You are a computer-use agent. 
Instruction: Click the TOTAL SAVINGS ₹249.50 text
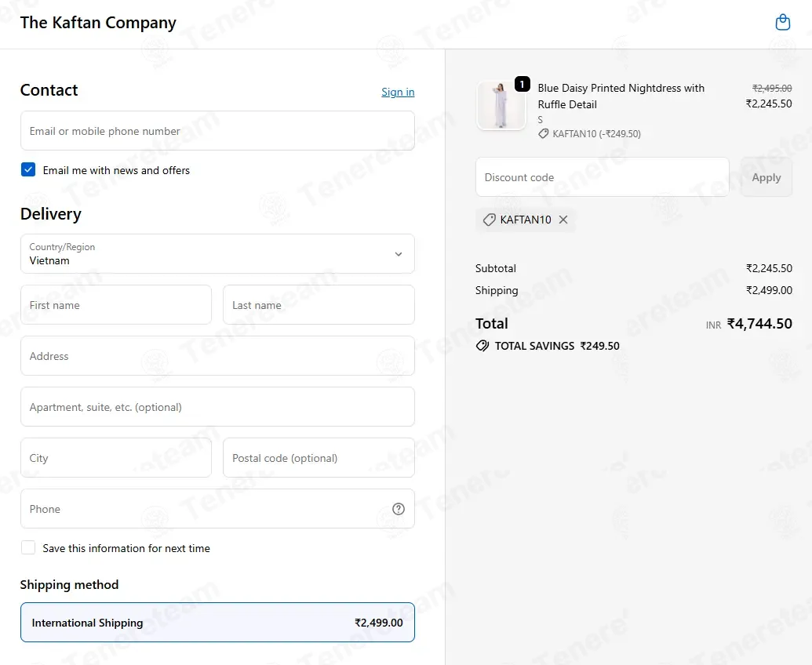point(557,346)
